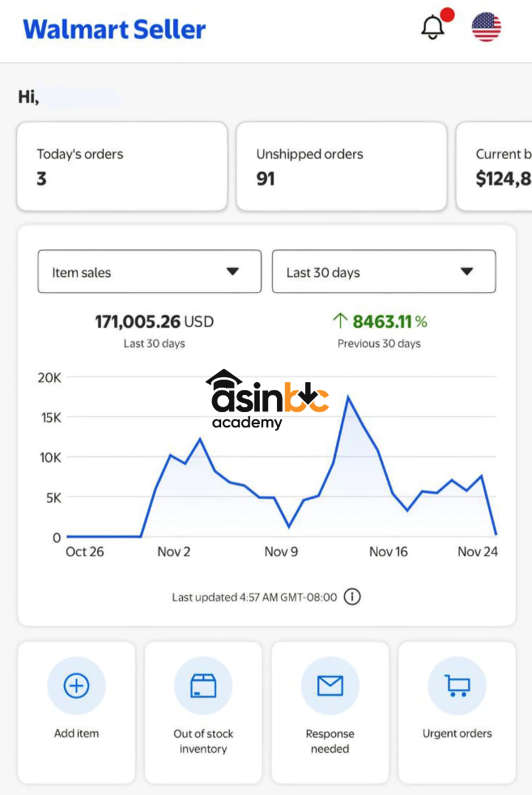Screen dimensions: 532x795
Task: Open the Unshipped orders card
Action: coord(341,166)
